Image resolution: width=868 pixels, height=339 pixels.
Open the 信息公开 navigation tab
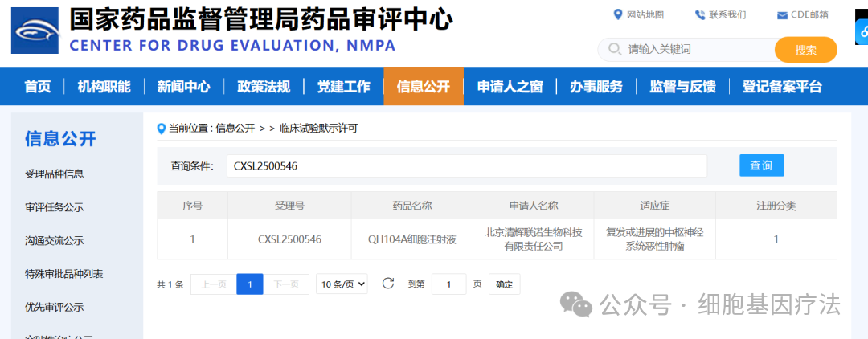tap(424, 86)
